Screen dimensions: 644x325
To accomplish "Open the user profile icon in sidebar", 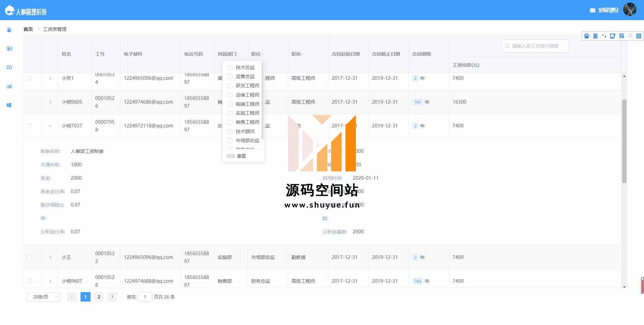I will click(x=9, y=30).
